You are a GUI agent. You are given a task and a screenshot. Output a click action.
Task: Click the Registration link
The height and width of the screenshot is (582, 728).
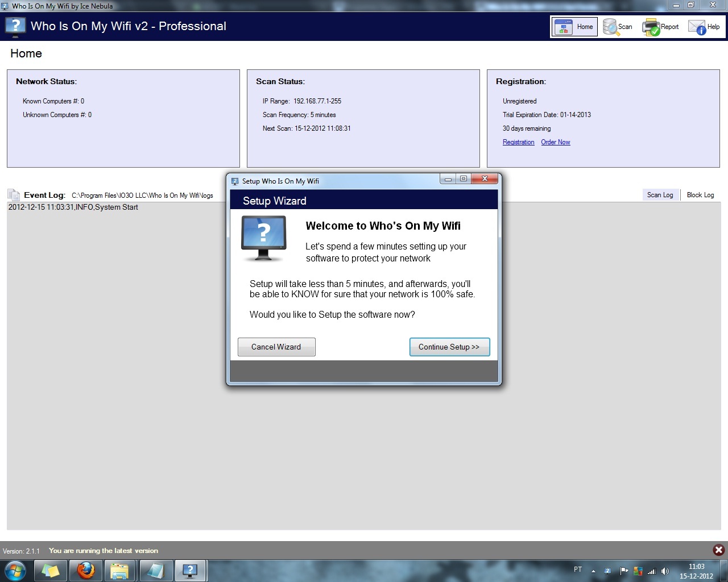519,142
